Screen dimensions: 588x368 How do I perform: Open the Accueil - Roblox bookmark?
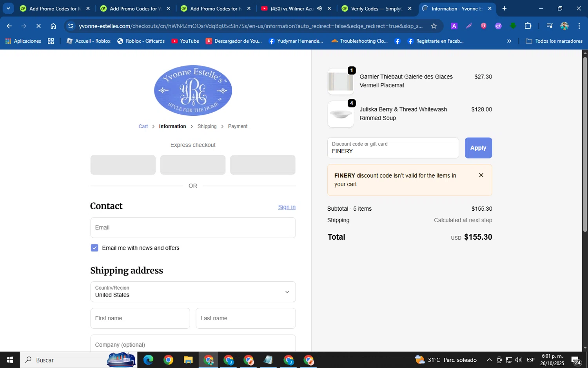pyautogui.click(x=89, y=41)
